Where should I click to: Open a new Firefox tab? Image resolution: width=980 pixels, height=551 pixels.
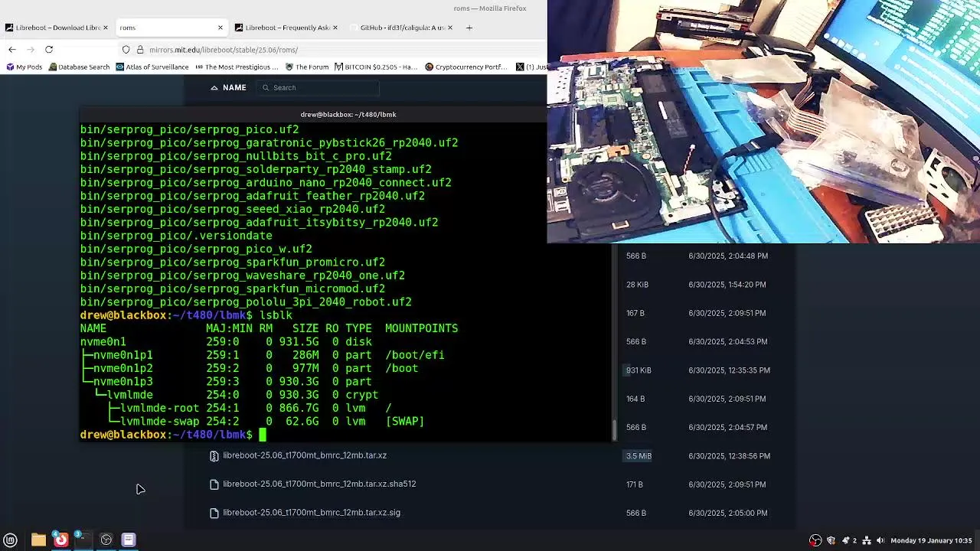pos(469,28)
